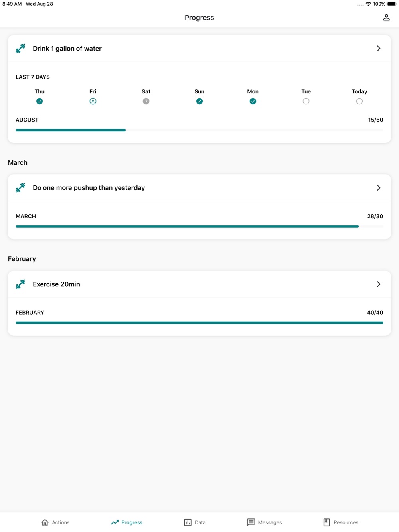
Task: Switch to the Progress tab
Action: coord(126,522)
